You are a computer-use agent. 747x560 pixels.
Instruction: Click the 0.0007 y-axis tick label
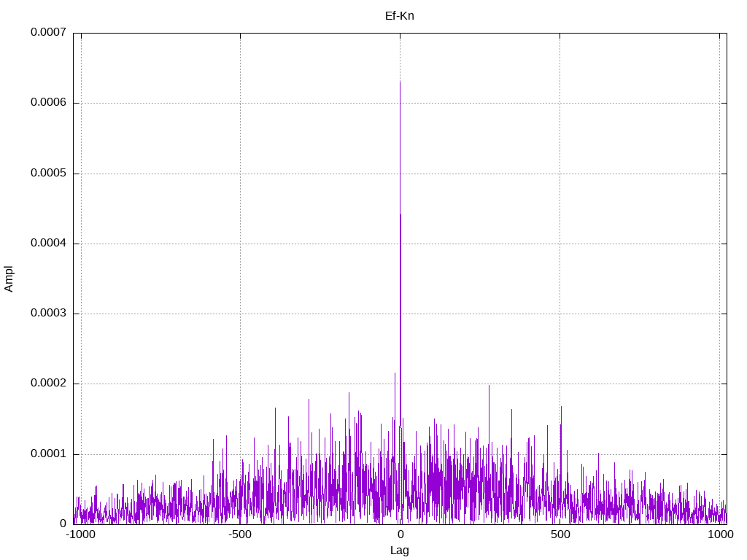[49, 32]
